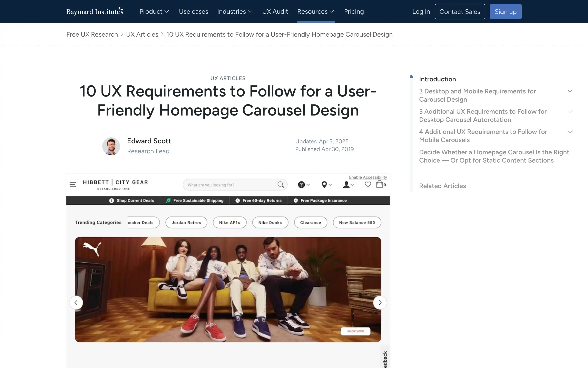Click Free Package Insurance text
This screenshot has width=588, height=368.
point(323,201)
